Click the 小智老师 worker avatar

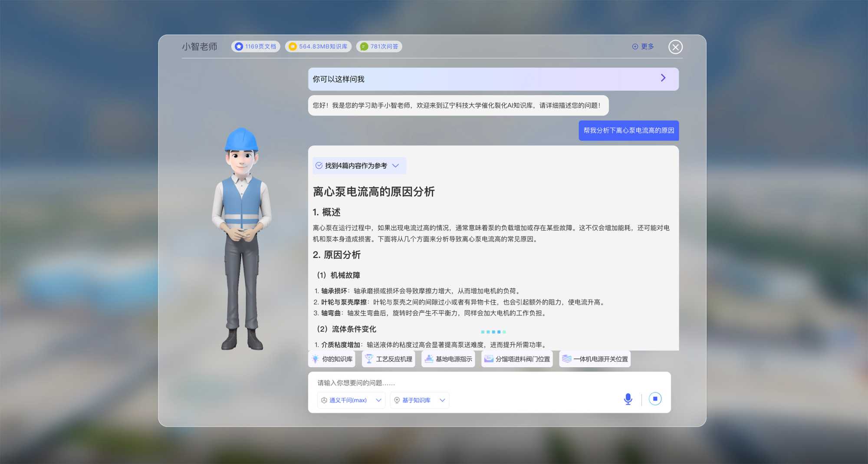tap(242, 239)
